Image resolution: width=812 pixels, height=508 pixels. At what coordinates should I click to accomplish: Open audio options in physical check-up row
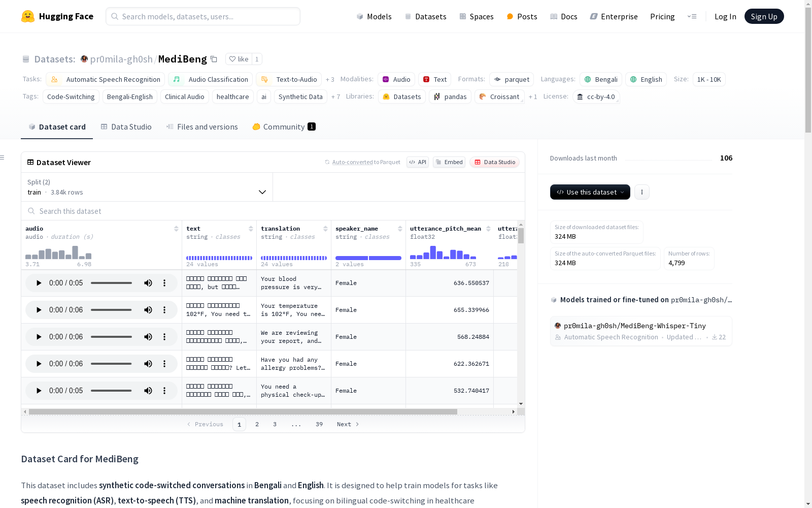tap(164, 391)
